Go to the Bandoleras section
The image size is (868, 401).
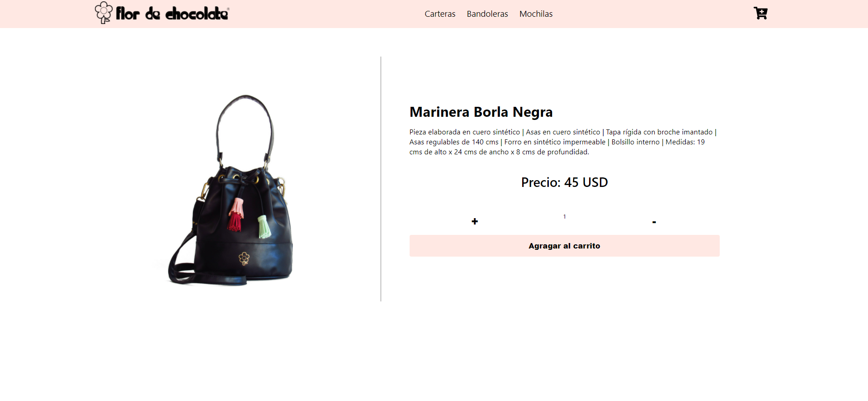pos(487,14)
